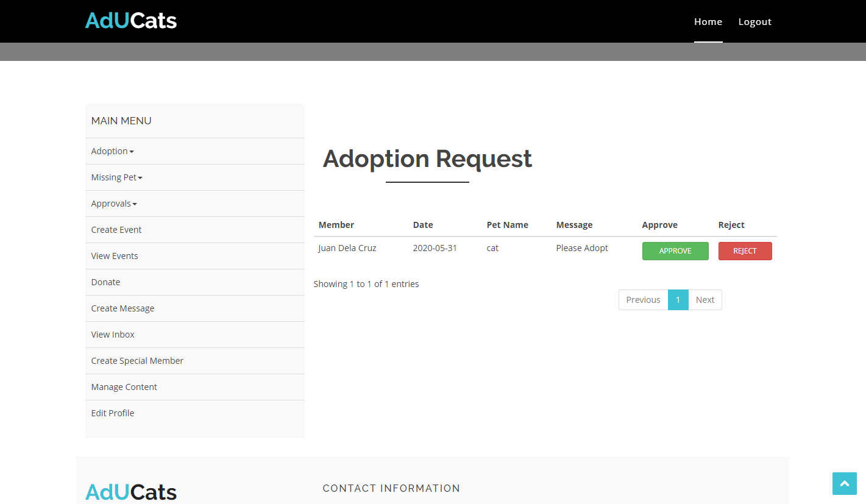Expand the Adoption dropdown menu
The image size is (866, 504).
click(112, 151)
